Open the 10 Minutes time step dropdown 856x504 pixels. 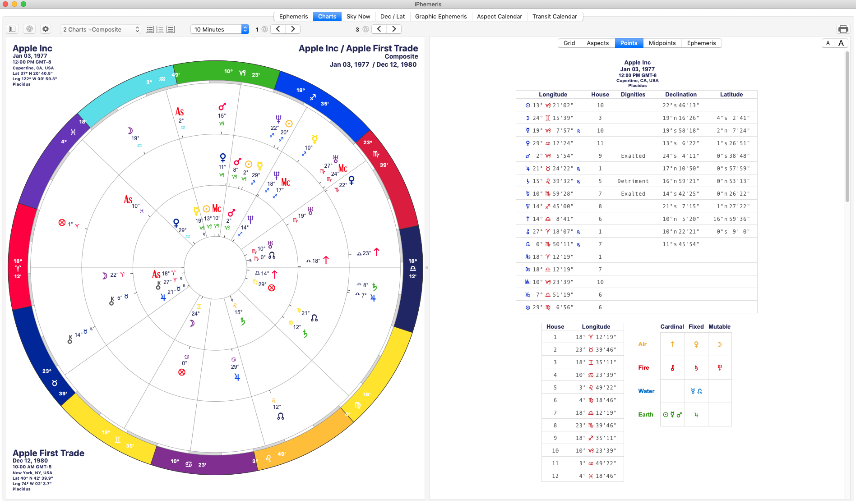pos(220,29)
